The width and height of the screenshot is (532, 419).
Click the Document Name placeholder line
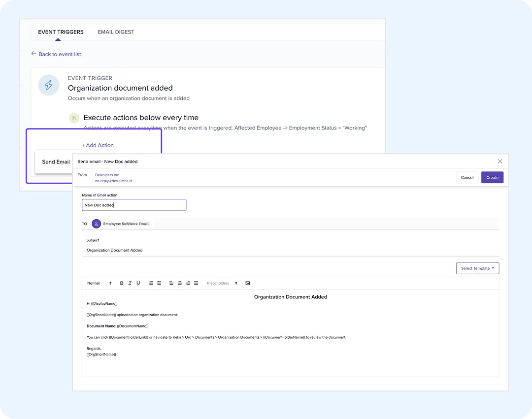(x=117, y=326)
